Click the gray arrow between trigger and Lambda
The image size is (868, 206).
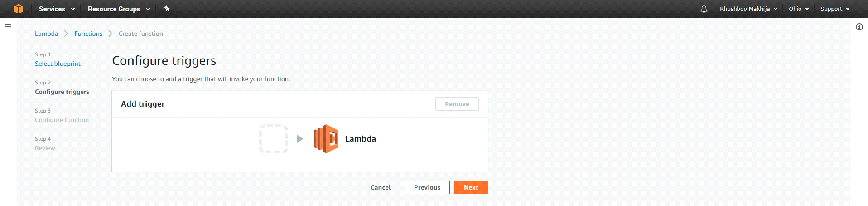299,139
